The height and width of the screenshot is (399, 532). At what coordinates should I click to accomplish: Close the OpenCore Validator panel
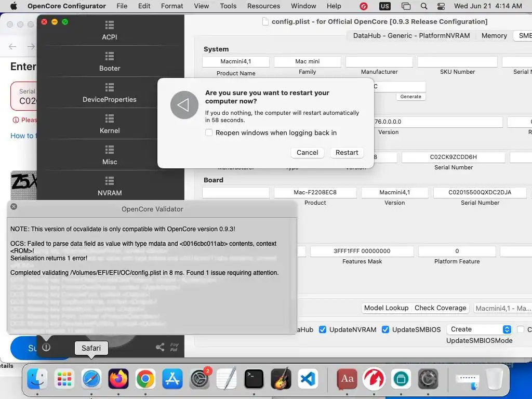click(x=14, y=206)
